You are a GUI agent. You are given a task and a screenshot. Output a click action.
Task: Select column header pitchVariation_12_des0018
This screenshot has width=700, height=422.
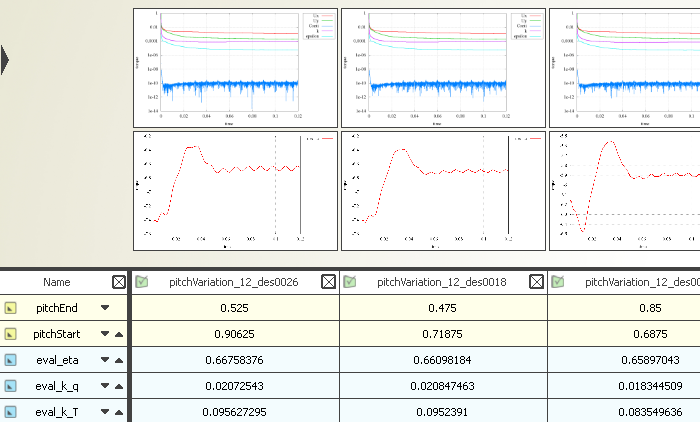[x=442, y=282]
